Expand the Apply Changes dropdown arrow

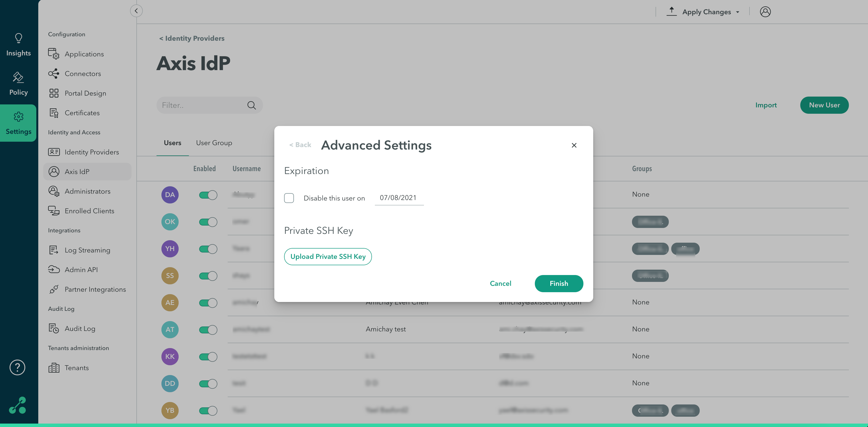tap(737, 12)
